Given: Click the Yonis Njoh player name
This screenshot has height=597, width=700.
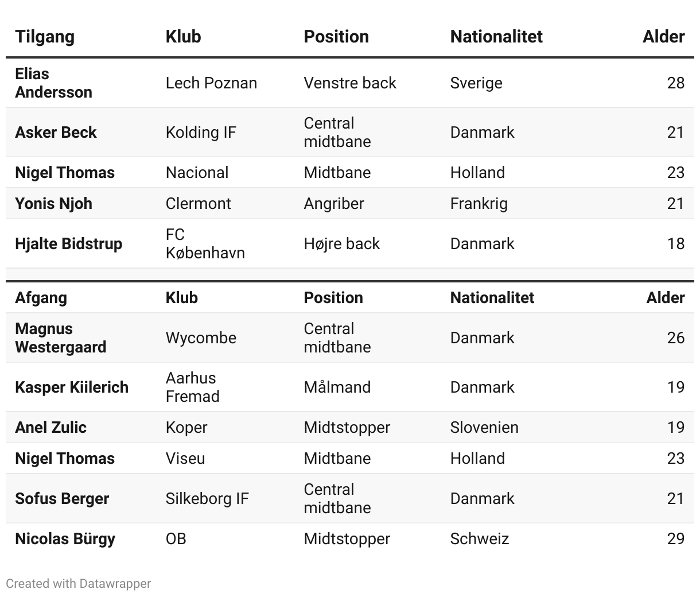Looking at the screenshot, I should point(53,203).
